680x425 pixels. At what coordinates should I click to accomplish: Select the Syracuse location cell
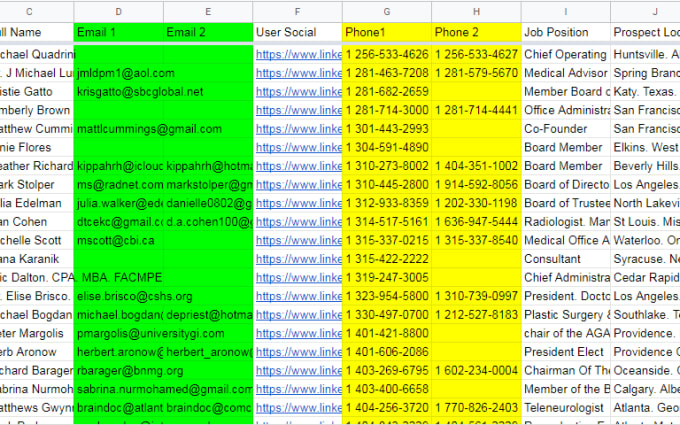point(645,259)
